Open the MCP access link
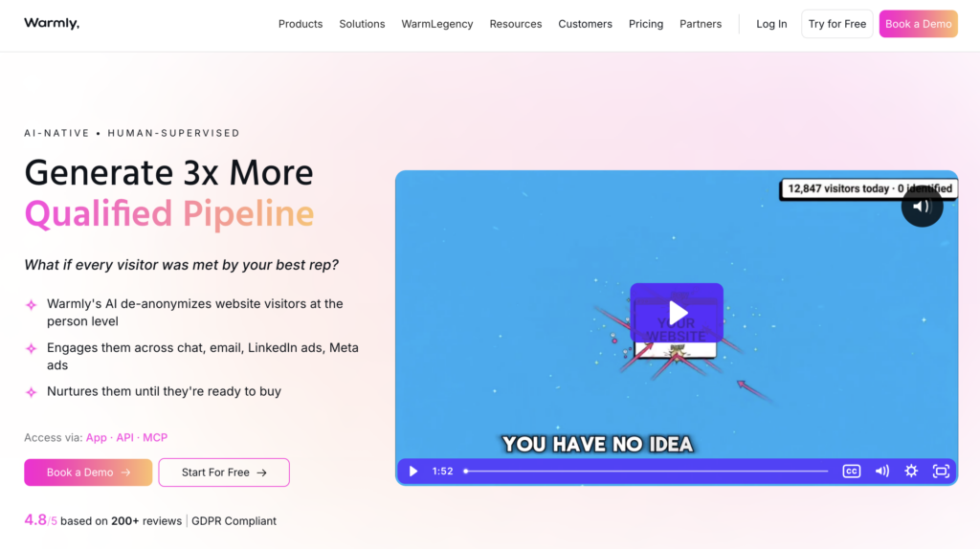 pos(155,437)
